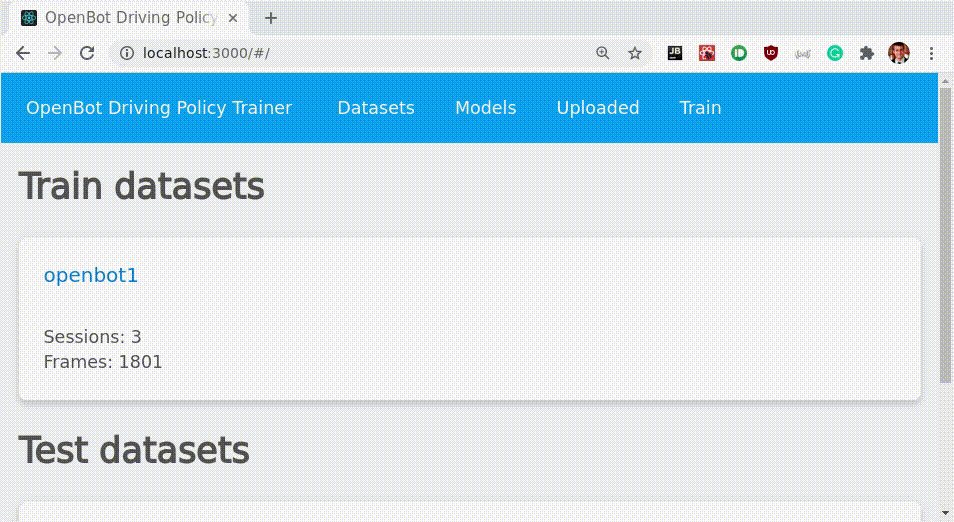This screenshot has width=954, height=522.
Task: Click the OpenBot Driving Policy Trainer title
Action: (159, 108)
